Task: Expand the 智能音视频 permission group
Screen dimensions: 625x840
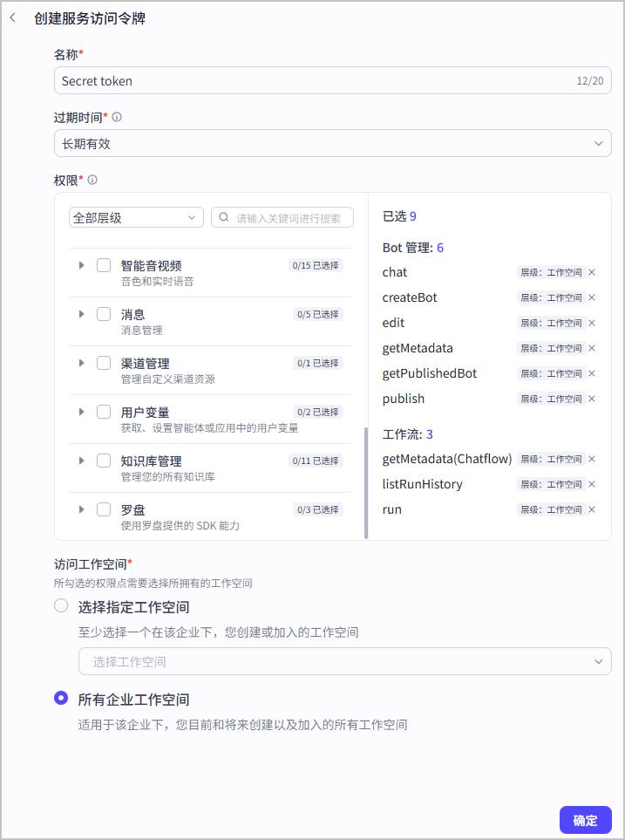Action: [81, 265]
